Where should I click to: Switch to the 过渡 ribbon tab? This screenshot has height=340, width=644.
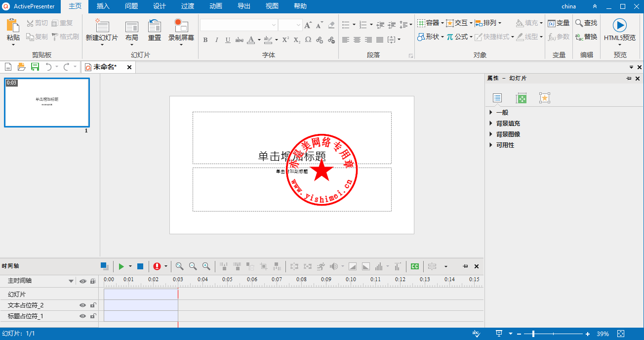pos(188,6)
